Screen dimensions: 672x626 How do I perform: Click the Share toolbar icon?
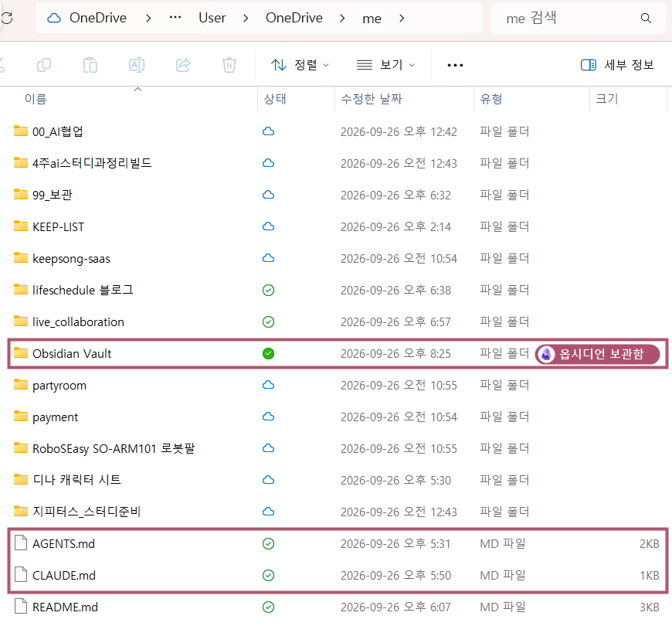point(183,65)
